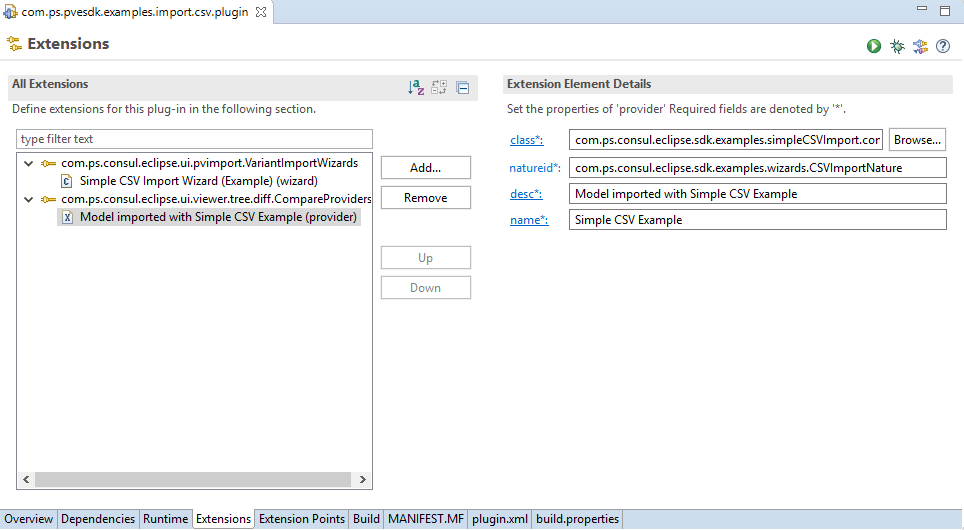
Task: Collapse the VariantImportWizards extension node
Action: click(x=27, y=164)
